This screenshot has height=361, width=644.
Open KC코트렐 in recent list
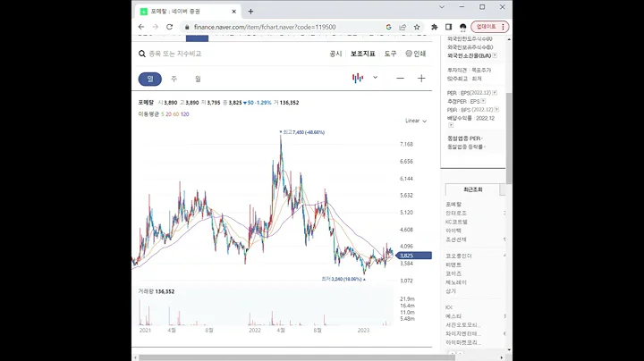pyautogui.click(x=457, y=222)
